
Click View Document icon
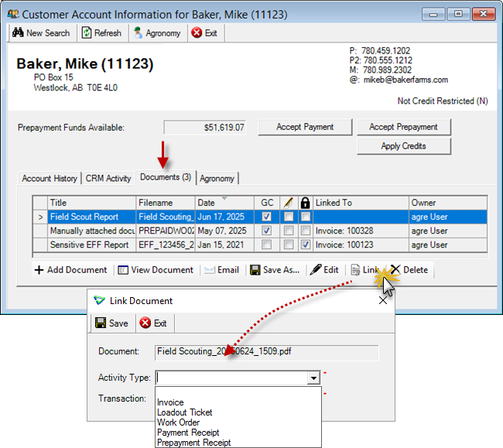[x=123, y=270]
